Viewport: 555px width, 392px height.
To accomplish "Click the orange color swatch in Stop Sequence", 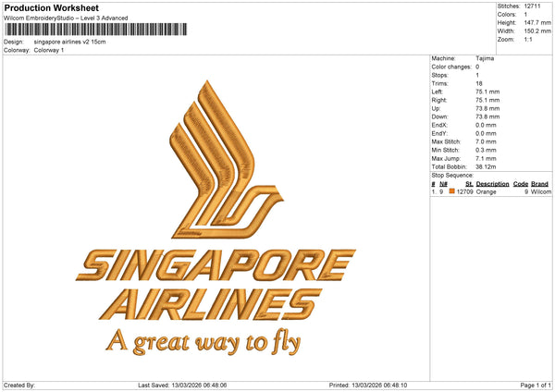I will [452, 191].
